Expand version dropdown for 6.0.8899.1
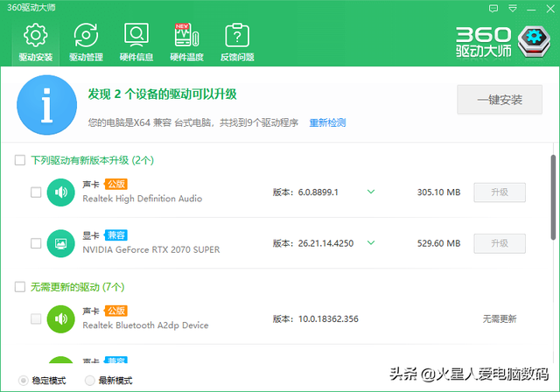Image resolution: width=560 pixels, height=392 pixels. coord(371,192)
